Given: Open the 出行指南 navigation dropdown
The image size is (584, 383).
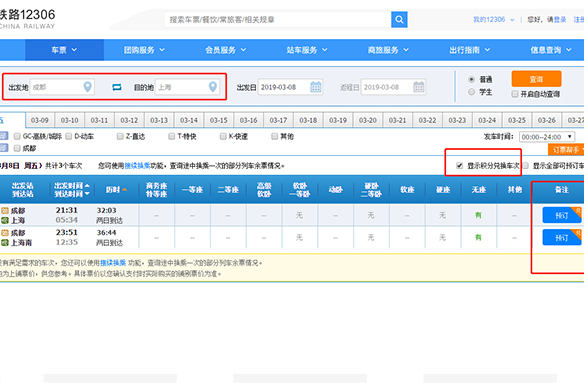Looking at the screenshot, I should 470,50.
